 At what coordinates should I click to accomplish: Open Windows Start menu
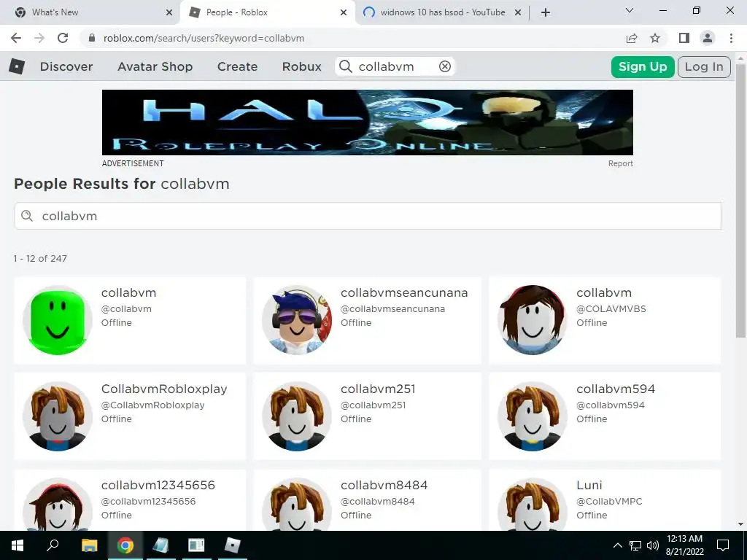click(x=18, y=545)
